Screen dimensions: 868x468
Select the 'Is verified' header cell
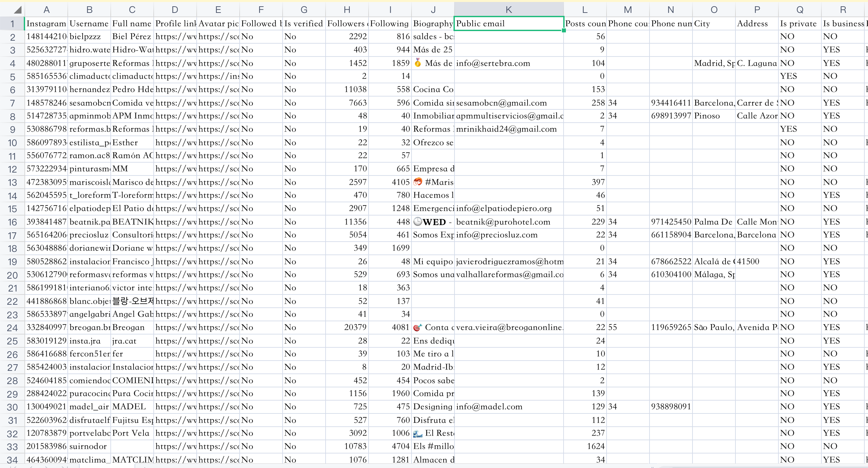[x=303, y=23]
